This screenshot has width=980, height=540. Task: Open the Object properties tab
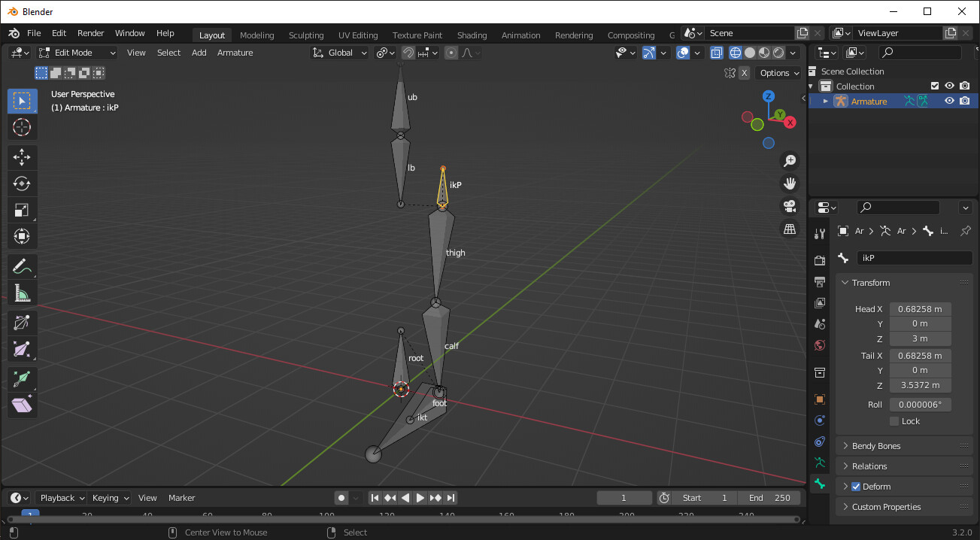point(820,399)
